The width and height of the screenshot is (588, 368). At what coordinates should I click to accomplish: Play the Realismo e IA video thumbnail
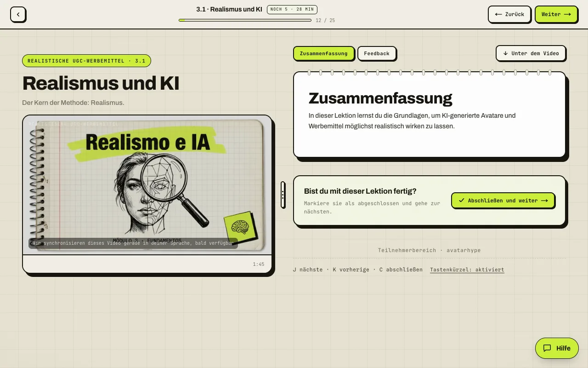[147, 185]
